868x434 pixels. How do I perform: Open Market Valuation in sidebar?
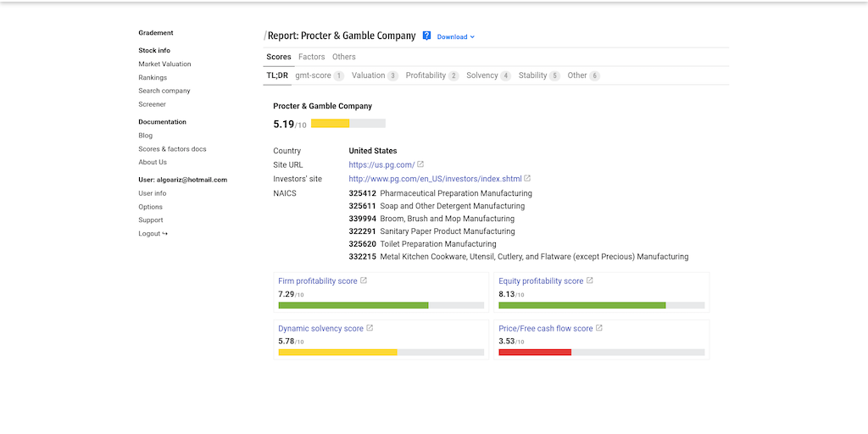(x=164, y=64)
